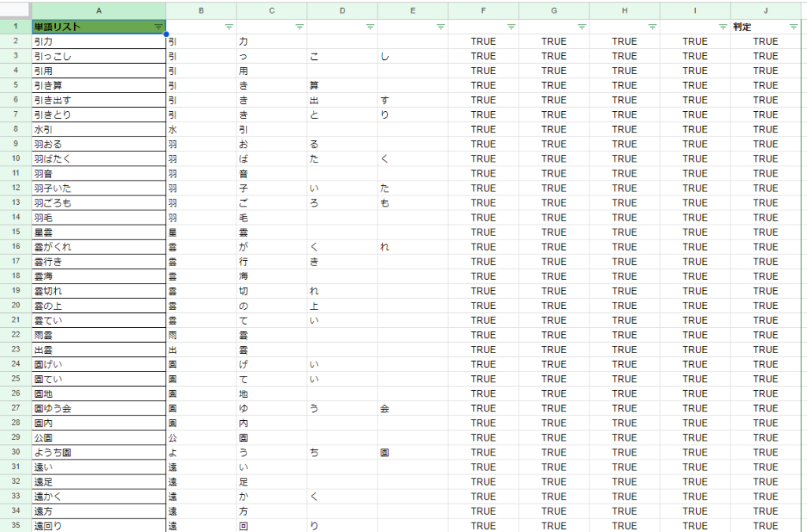Screen dimensions: 807x532
Task: Open the filter dropdown for 判定 column J
Action: 793,27
